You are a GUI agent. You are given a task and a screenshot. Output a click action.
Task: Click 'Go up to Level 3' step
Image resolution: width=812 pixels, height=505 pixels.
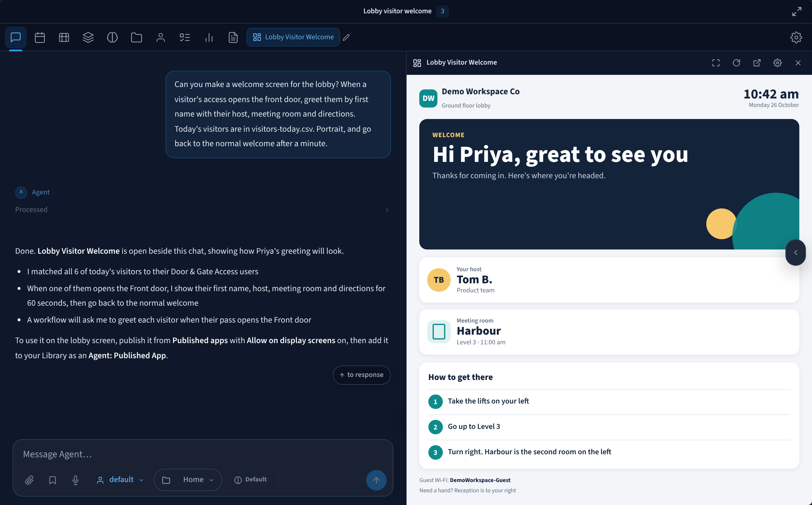474,426
